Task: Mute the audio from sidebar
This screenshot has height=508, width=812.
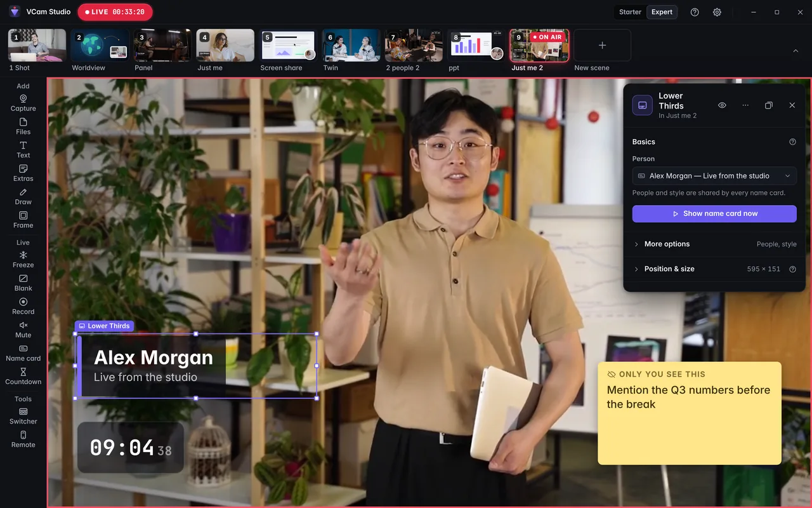Action: pos(23,330)
